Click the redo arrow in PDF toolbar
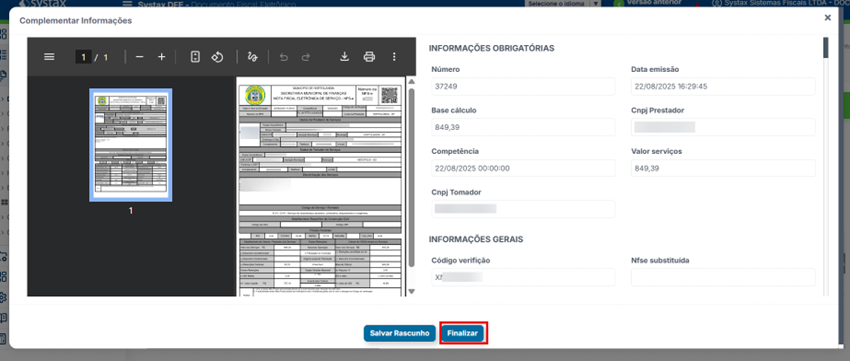Viewport: 850px width, 361px height. click(306, 57)
